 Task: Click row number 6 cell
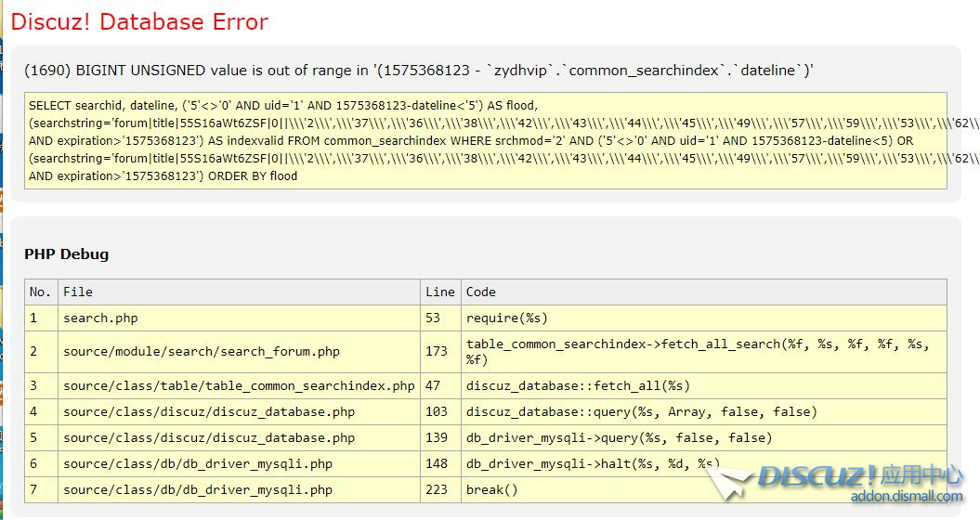click(41, 464)
